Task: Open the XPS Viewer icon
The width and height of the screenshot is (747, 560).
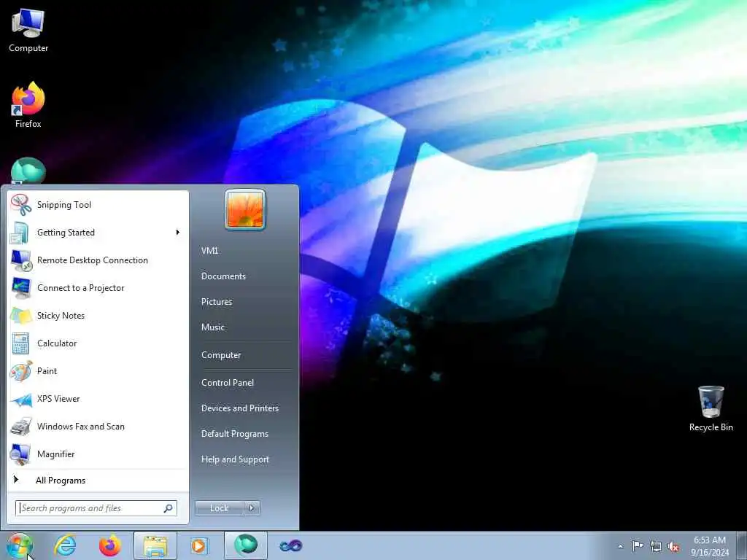Action: click(21, 399)
